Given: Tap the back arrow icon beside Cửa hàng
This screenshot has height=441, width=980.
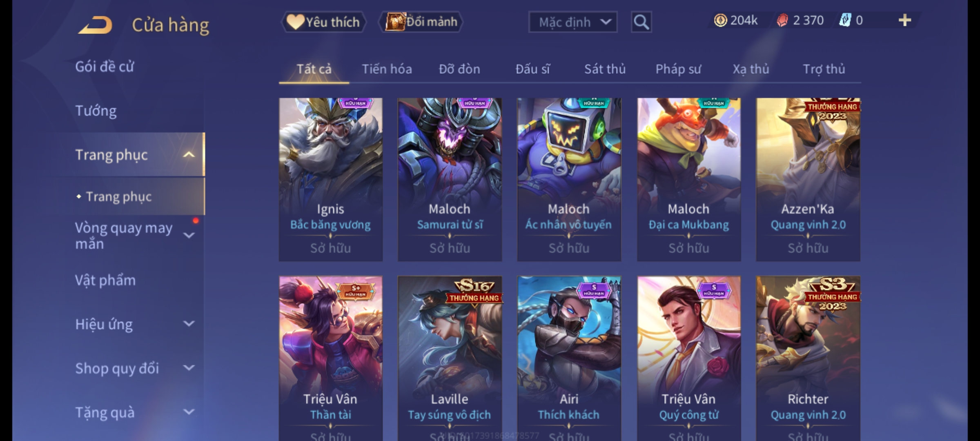Looking at the screenshot, I should (95, 25).
